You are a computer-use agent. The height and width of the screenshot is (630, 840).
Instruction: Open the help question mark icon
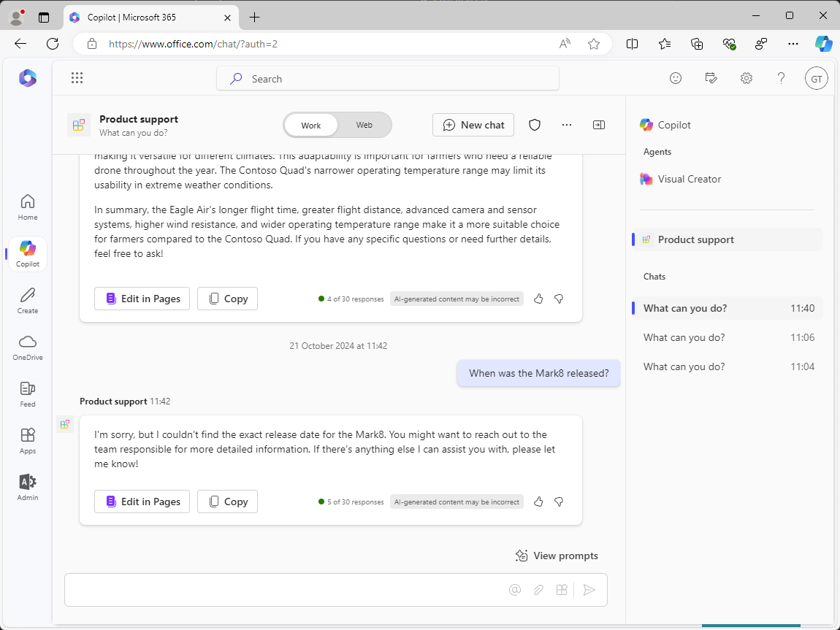[x=781, y=78]
